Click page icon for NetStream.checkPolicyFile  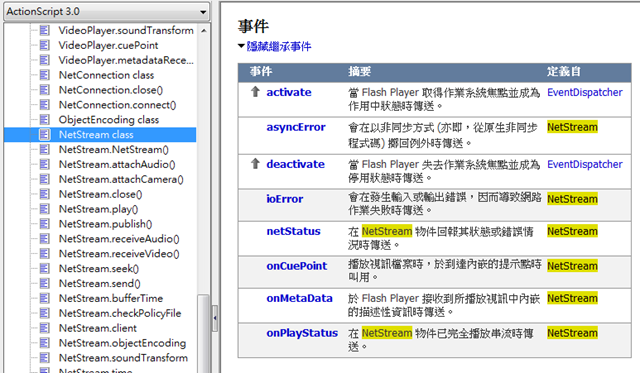[44, 313]
